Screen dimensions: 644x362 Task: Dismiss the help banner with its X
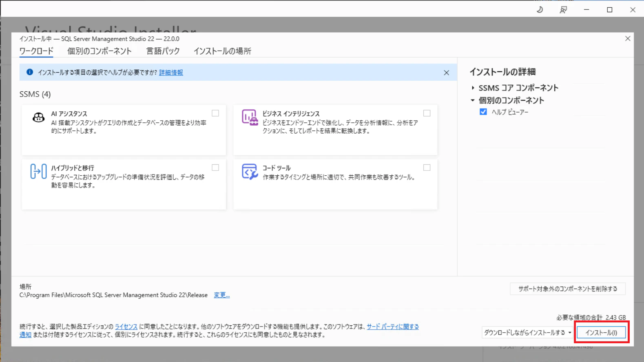click(x=446, y=73)
